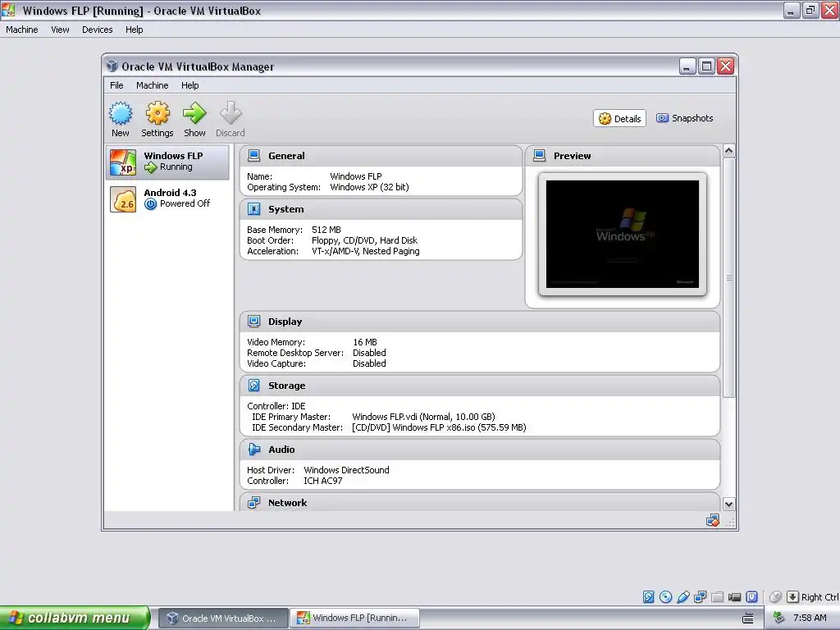Open the Manager's Machine menu
This screenshot has width=840, height=630.
click(152, 85)
